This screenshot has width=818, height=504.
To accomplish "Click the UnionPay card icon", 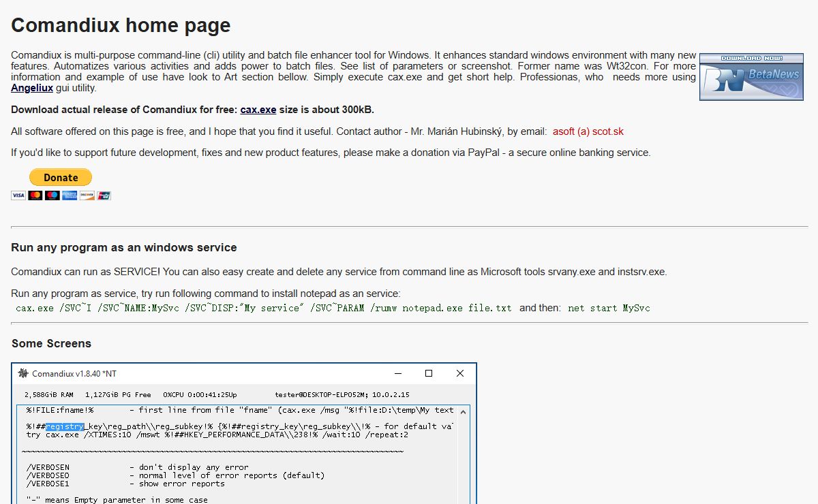I will (104, 195).
